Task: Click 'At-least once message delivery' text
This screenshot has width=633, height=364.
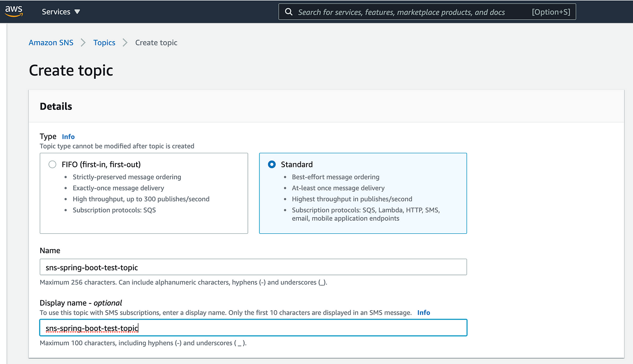Action: (x=338, y=188)
